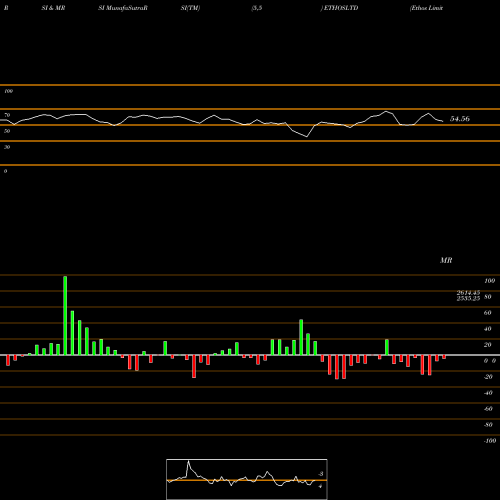Click the MR axis label 60
This screenshot has width=500, height=500.
click(x=488, y=313)
